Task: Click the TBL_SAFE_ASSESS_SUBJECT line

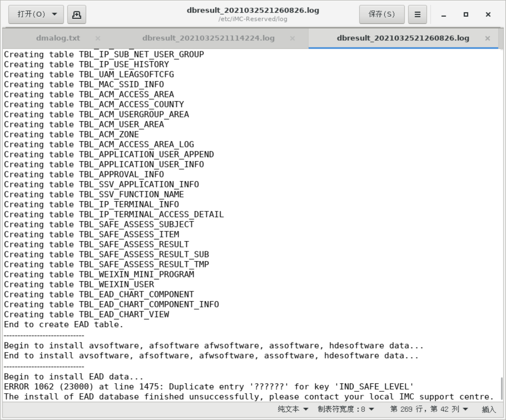Action: [x=99, y=224]
